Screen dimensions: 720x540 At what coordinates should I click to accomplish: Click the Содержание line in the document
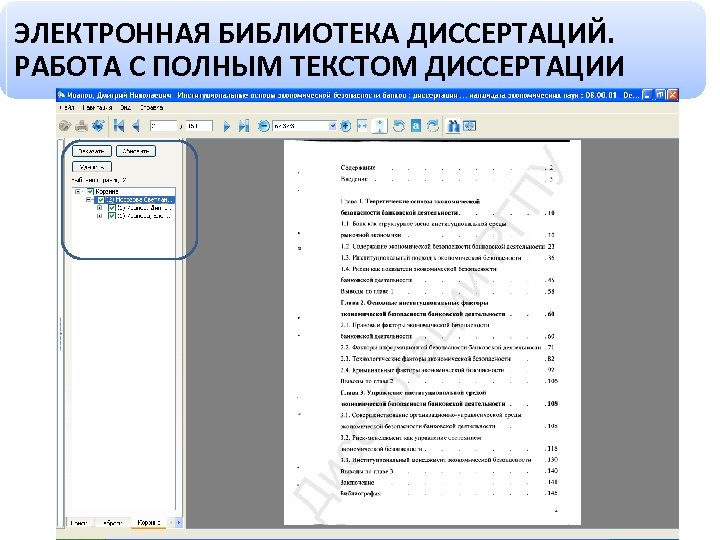(x=358, y=168)
